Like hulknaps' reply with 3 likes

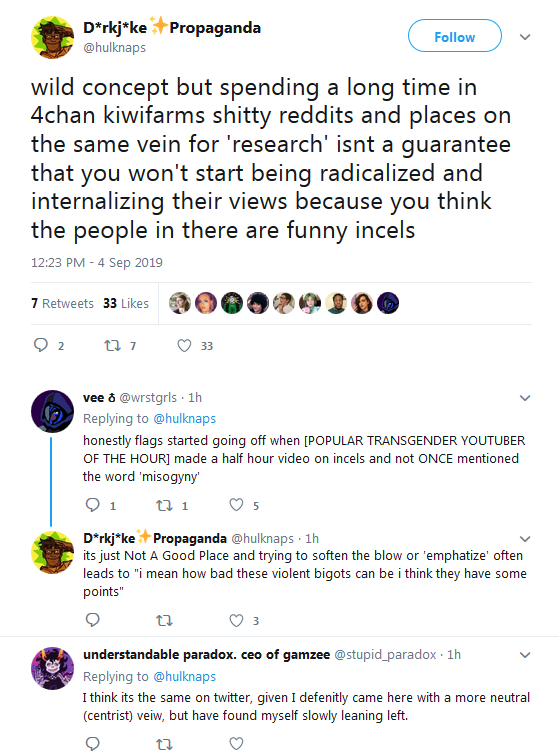tap(236, 620)
